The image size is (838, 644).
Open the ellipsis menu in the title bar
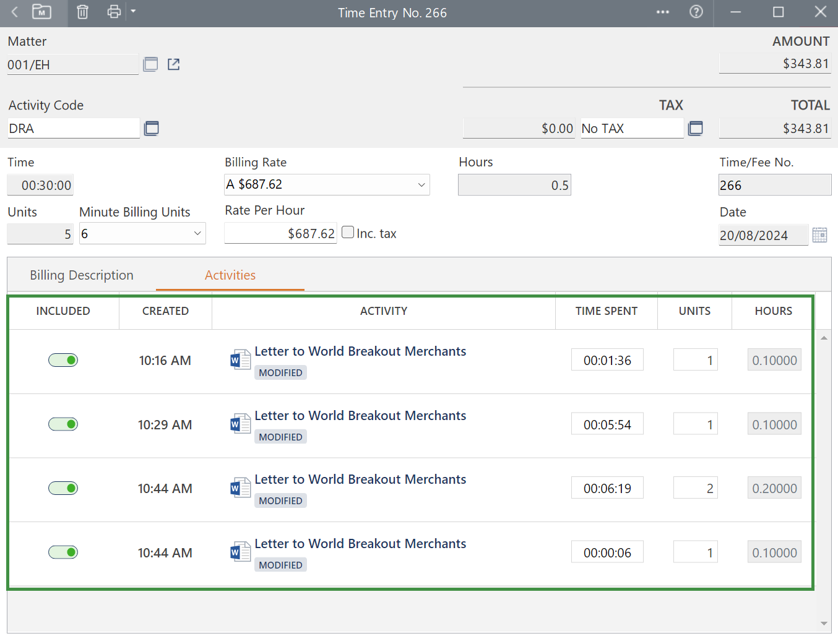pos(663,12)
